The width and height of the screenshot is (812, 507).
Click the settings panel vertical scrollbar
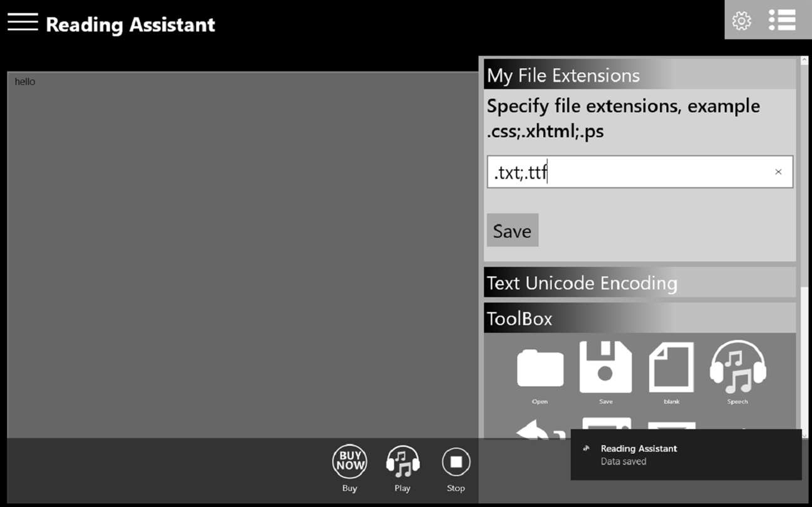pos(804,247)
